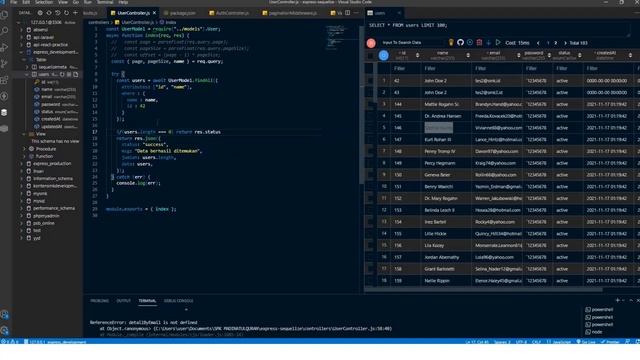Open the Extensions view in activity bar
This screenshot has height=360, width=640.
point(4,80)
